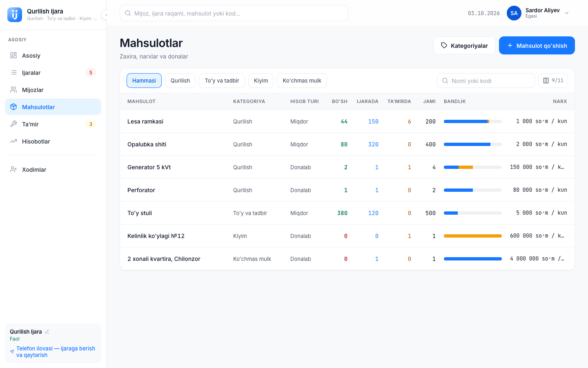Click the red Ijaralar badge showing 5
Screen dimensions: 588x368
click(91, 73)
